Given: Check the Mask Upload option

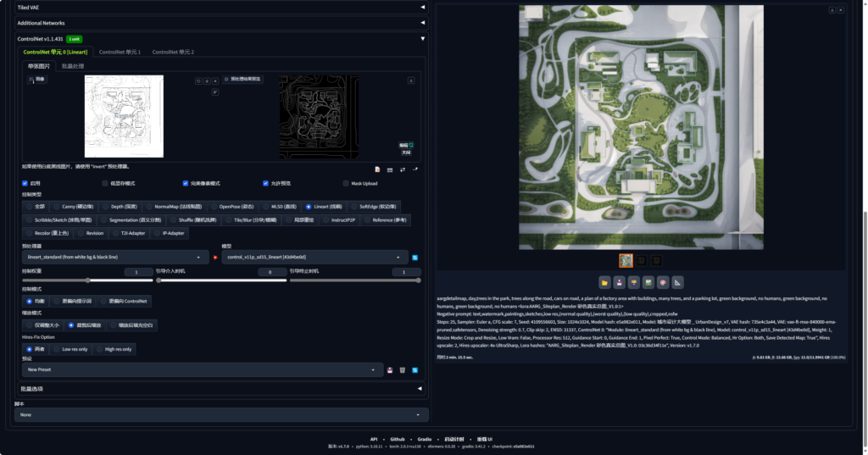Looking at the screenshot, I should (346, 183).
